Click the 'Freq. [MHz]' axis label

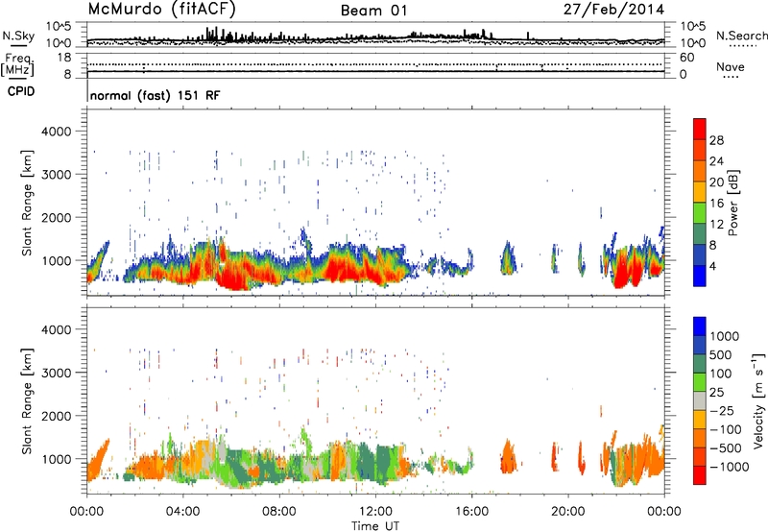[x=17, y=65]
